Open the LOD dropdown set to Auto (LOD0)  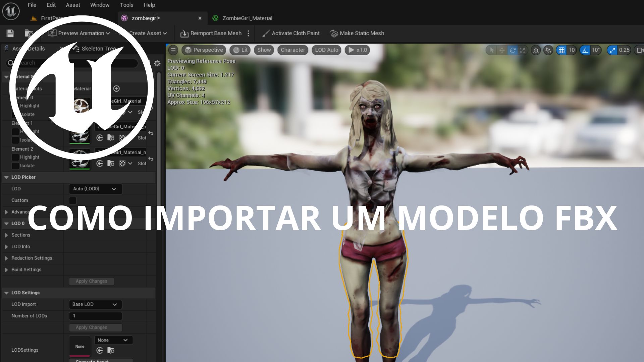[x=95, y=189]
